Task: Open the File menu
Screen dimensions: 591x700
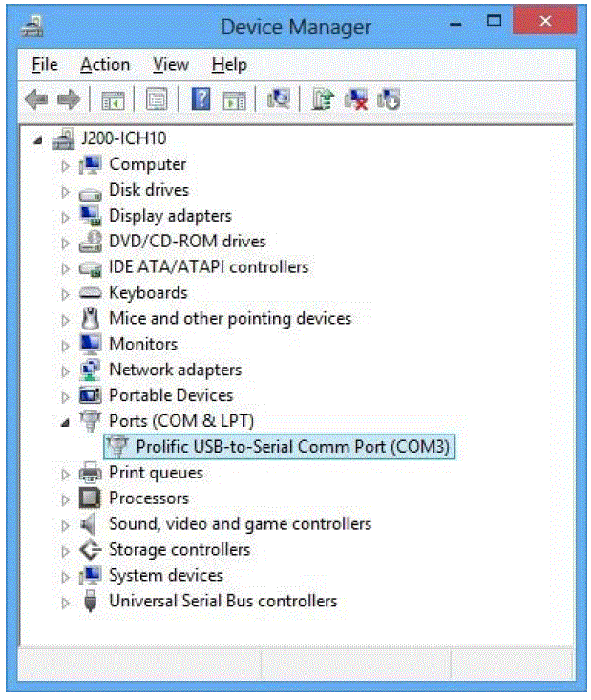Action: 45,65
